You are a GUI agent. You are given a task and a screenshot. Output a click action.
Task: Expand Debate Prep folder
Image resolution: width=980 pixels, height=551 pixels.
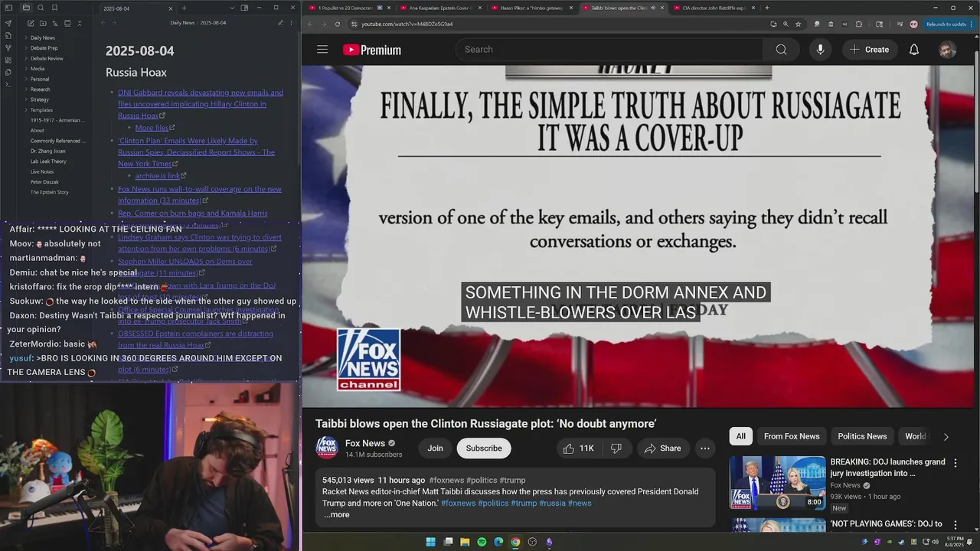click(44, 48)
